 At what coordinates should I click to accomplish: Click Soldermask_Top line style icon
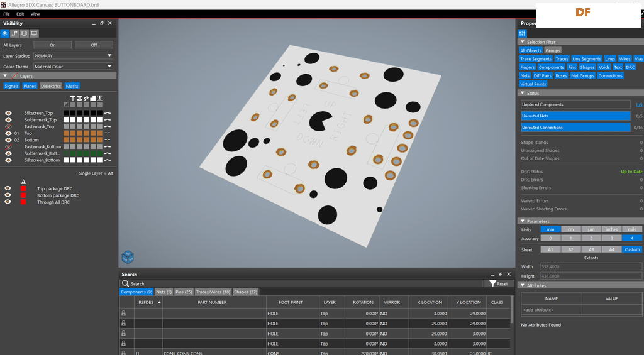click(107, 120)
